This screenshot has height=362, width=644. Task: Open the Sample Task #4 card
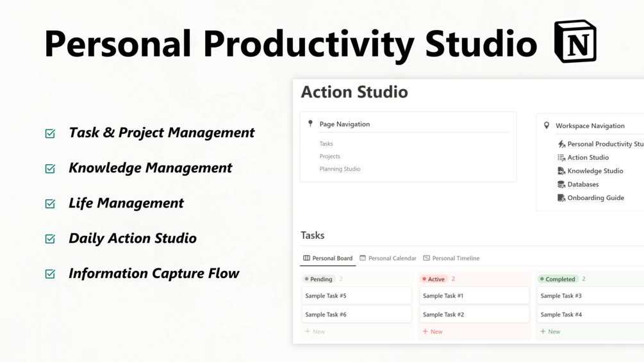pyautogui.click(x=591, y=315)
